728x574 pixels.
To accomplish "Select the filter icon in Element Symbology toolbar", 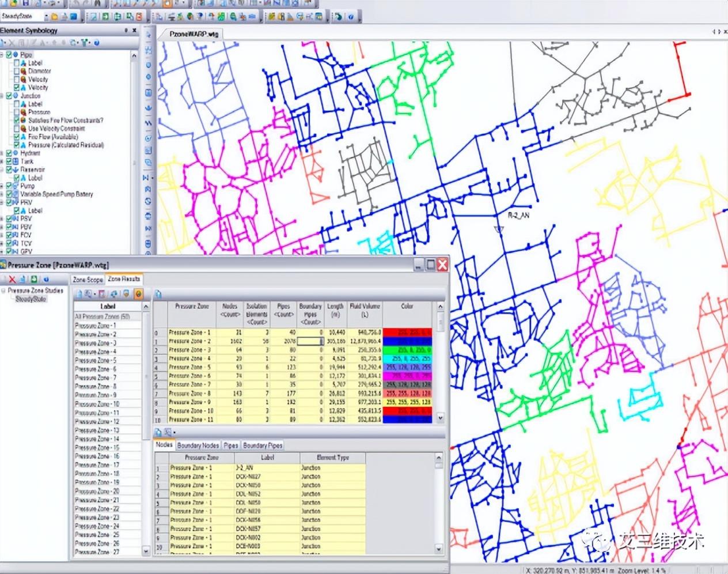I will click(85, 43).
